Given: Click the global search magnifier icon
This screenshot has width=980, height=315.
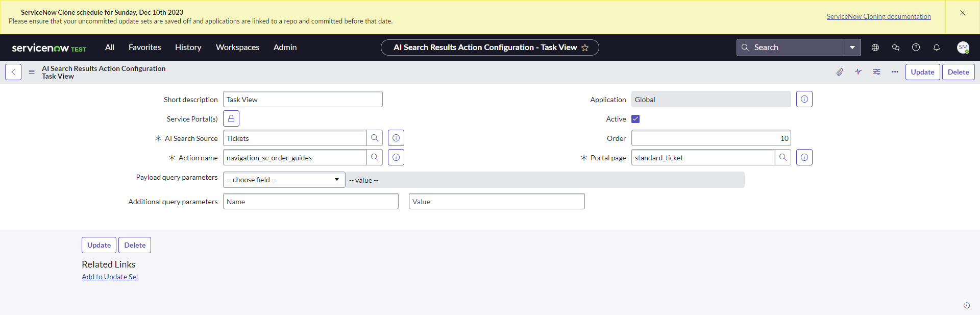Looking at the screenshot, I should 745,47.
